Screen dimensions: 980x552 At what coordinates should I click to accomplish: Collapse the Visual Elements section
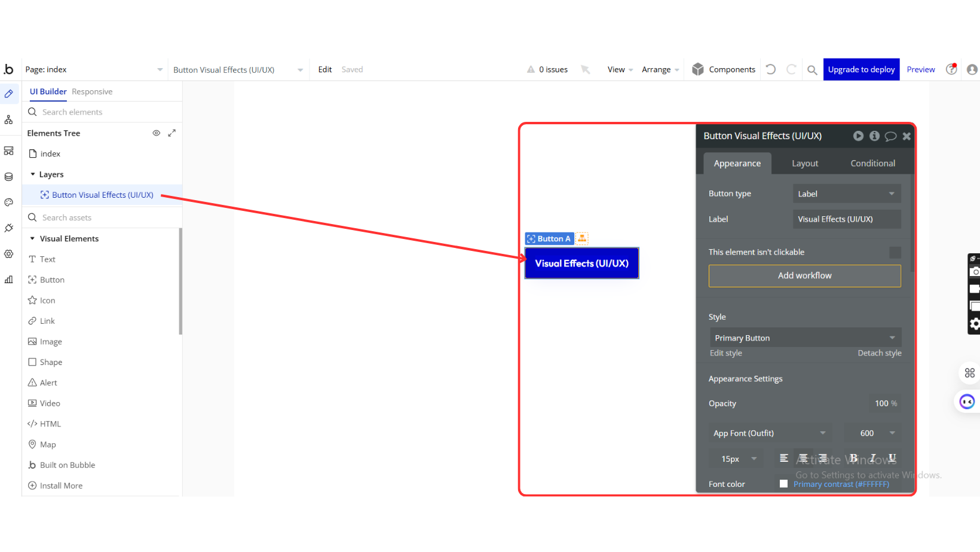coord(32,238)
